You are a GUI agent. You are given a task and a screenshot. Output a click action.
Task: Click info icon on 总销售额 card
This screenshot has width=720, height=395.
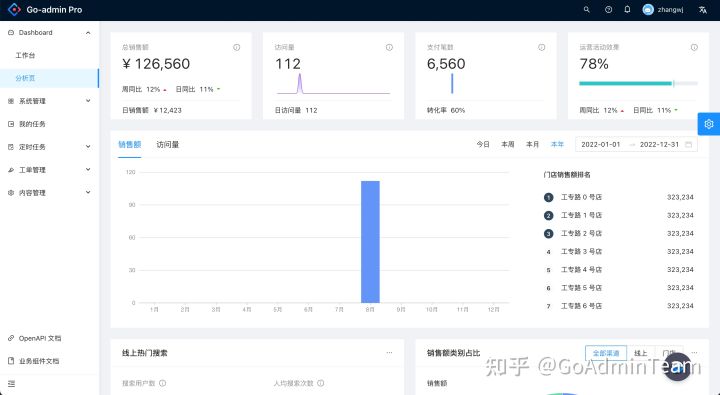pyautogui.click(x=236, y=47)
